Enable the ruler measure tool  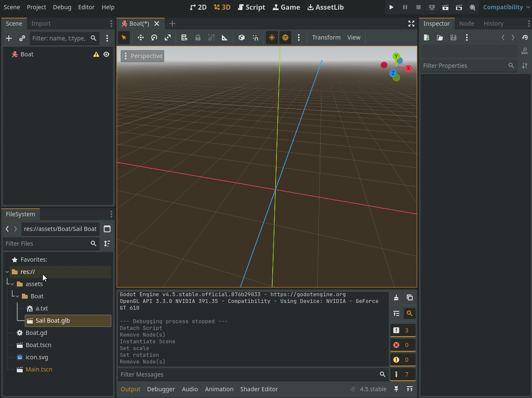[x=225, y=37]
